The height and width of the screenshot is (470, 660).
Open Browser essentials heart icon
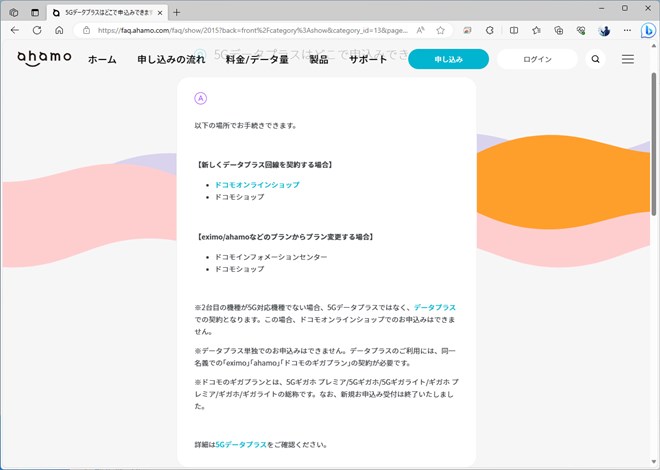tap(581, 30)
